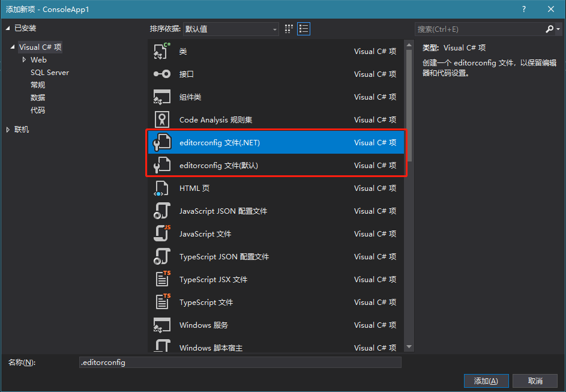The image size is (566, 392).
Task: Select the 类 (Class) template icon
Action: point(162,51)
